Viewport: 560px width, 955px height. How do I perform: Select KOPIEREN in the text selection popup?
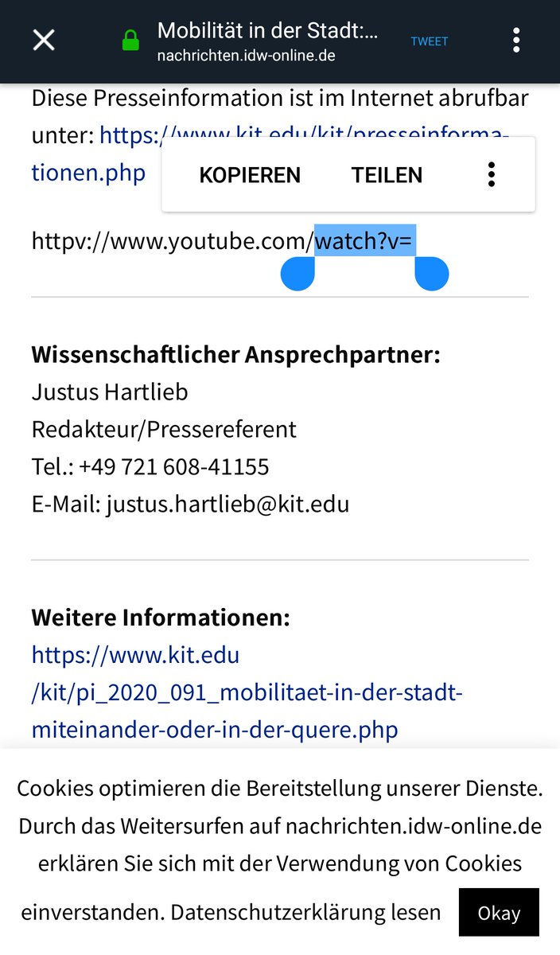click(250, 175)
